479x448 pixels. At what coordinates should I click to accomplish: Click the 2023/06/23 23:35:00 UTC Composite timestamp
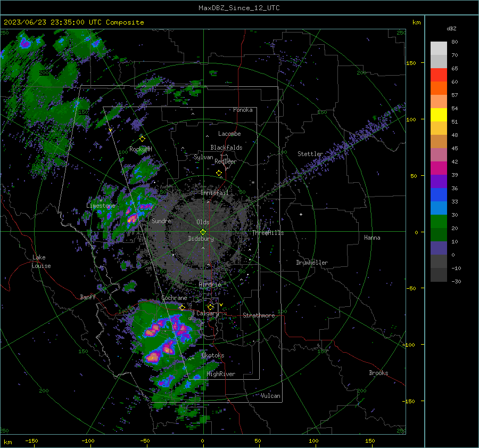73,22
